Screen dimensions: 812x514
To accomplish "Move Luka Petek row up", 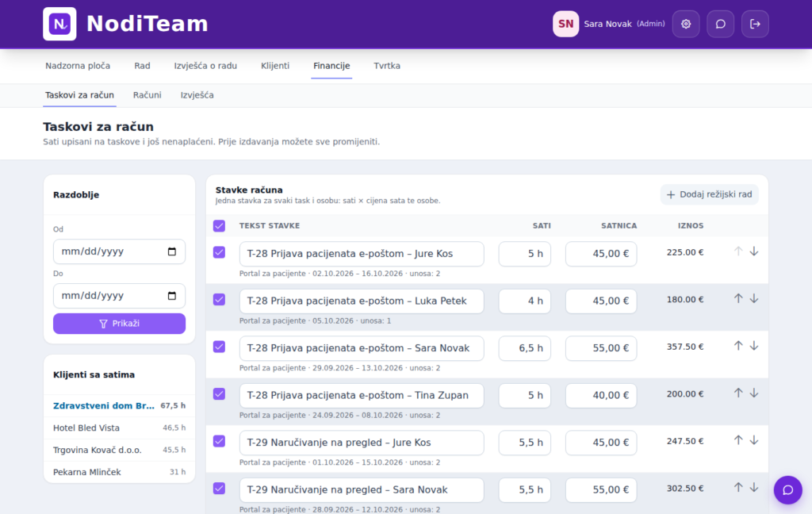I will point(738,298).
